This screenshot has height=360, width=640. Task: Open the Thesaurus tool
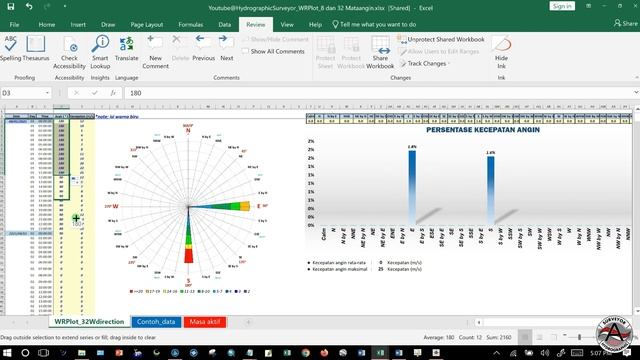36,49
